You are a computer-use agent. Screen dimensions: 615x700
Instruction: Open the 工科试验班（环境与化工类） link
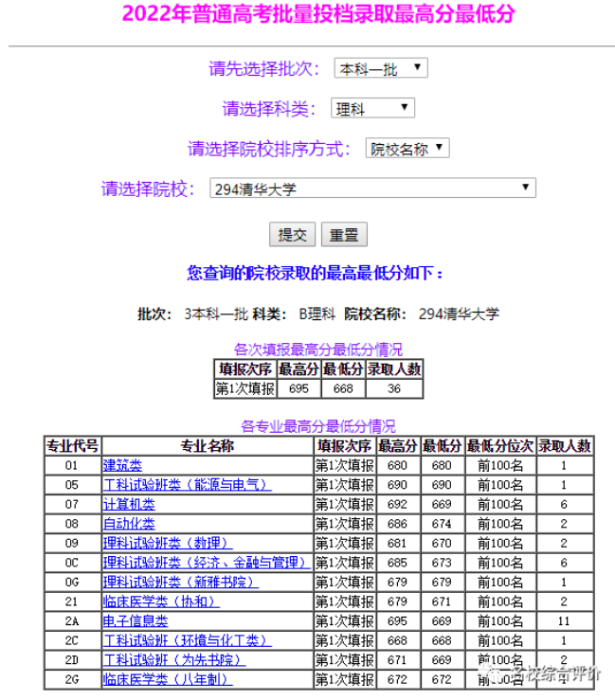coord(187,640)
